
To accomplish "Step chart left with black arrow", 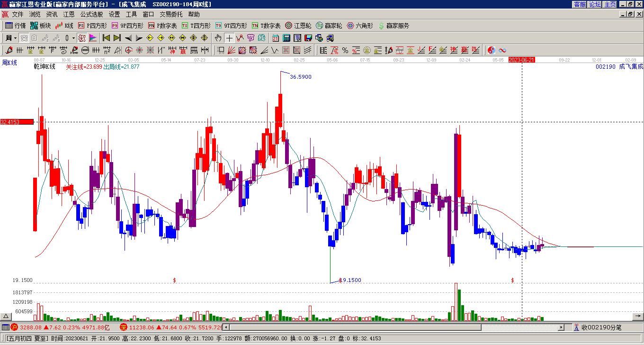I will pos(128,38).
